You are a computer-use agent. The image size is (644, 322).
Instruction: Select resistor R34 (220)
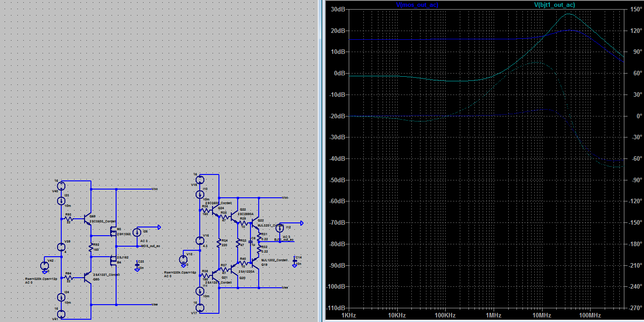pos(219,243)
